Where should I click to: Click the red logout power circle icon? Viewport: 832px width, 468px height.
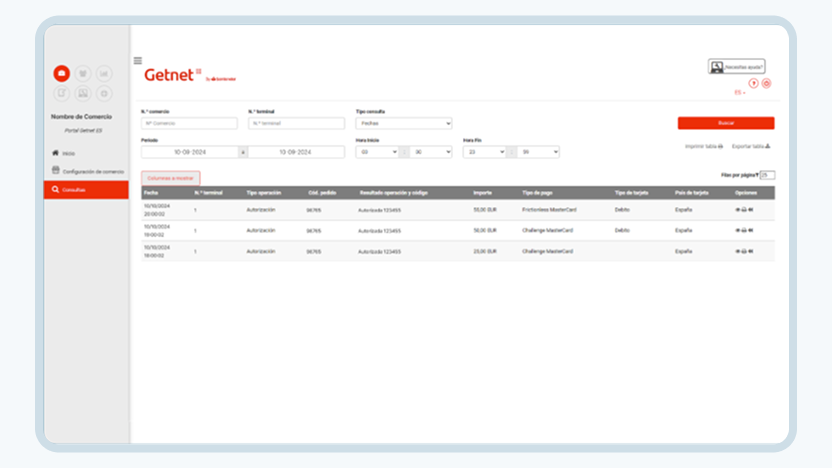(x=766, y=83)
